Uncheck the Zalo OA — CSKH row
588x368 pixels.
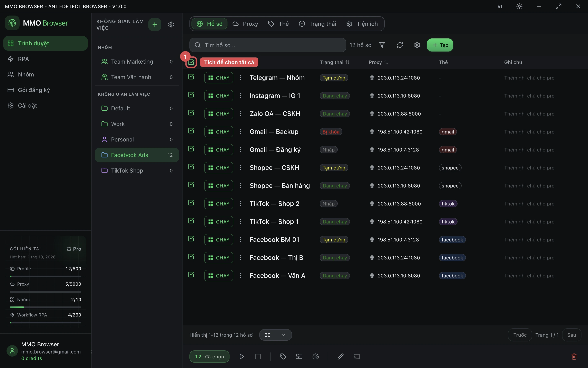coord(191,113)
